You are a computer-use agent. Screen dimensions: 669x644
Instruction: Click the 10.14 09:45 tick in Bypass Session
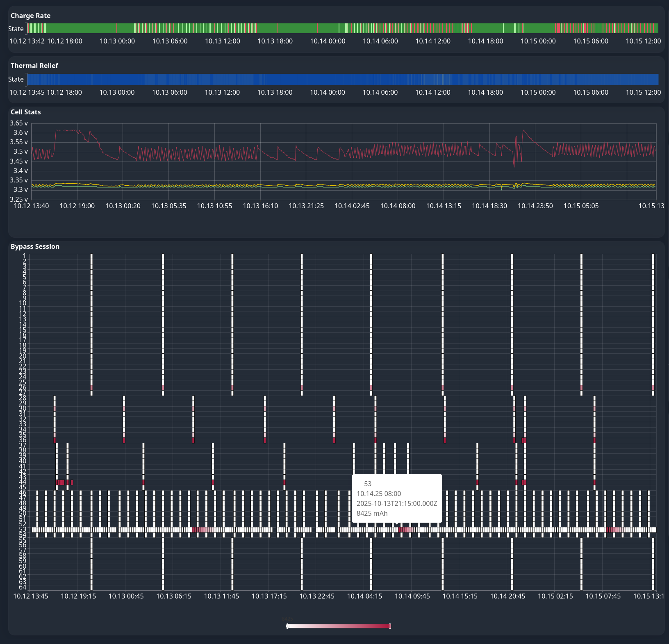point(412,596)
